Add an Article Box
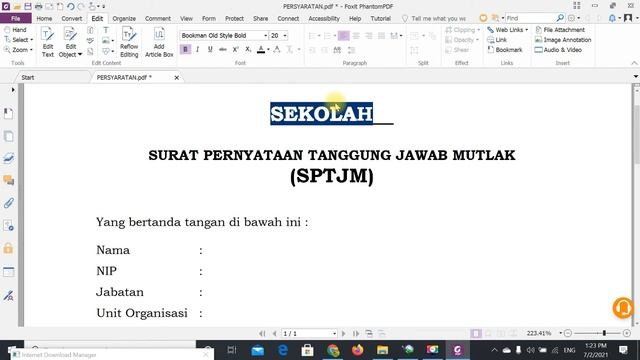Viewport: 640px width, 360px height. click(159, 43)
